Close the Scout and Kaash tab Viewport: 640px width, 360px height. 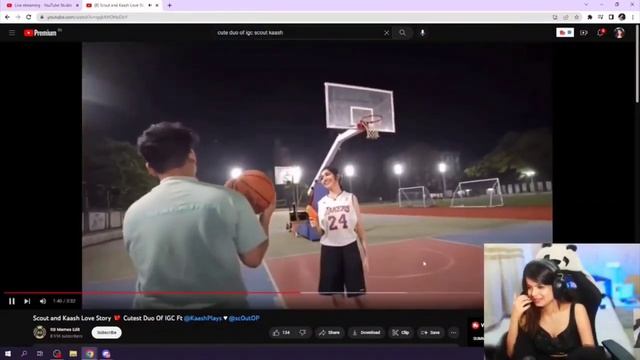pos(157,5)
